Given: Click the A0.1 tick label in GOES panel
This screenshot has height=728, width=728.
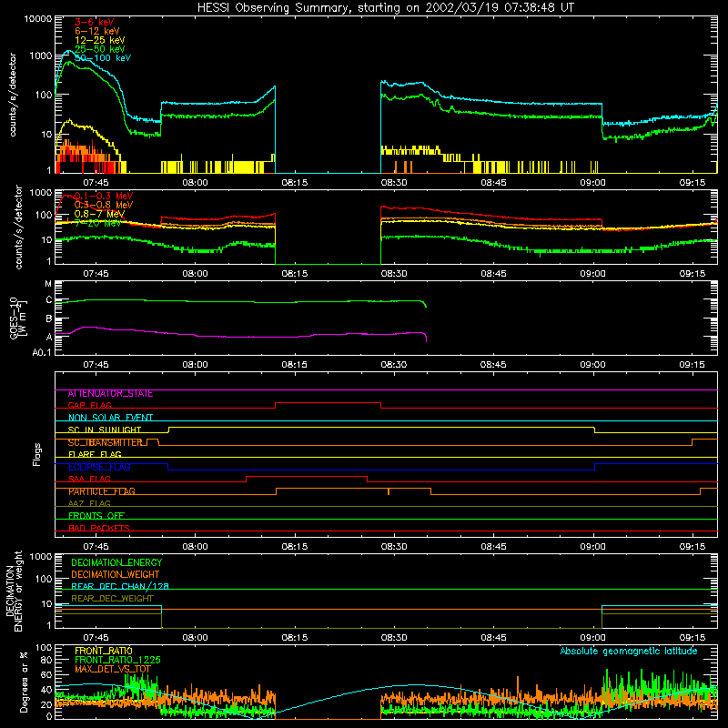Looking at the screenshot, I should pos(41,352).
